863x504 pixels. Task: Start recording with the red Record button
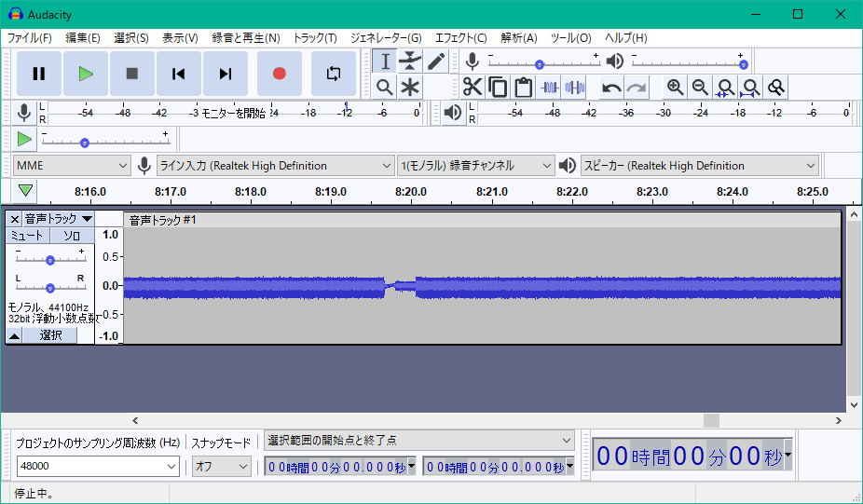[279, 74]
